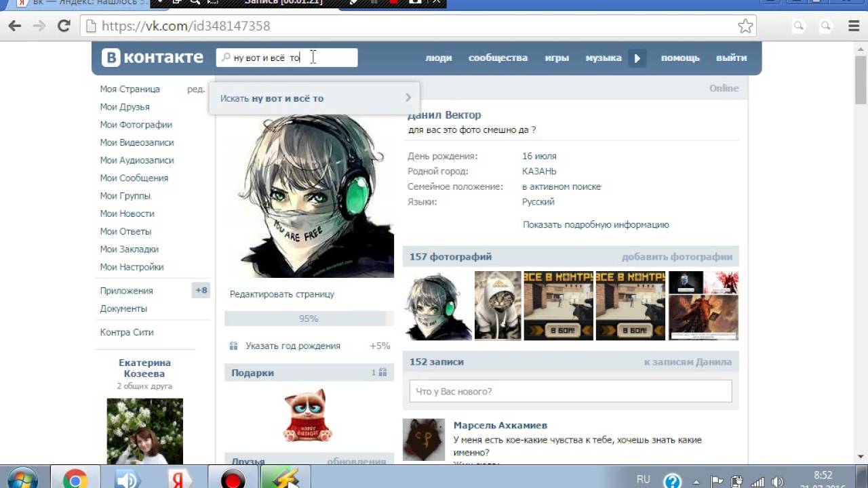Click the help question mark in system tray
Screen dimensions: 868x488
coord(672,481)
